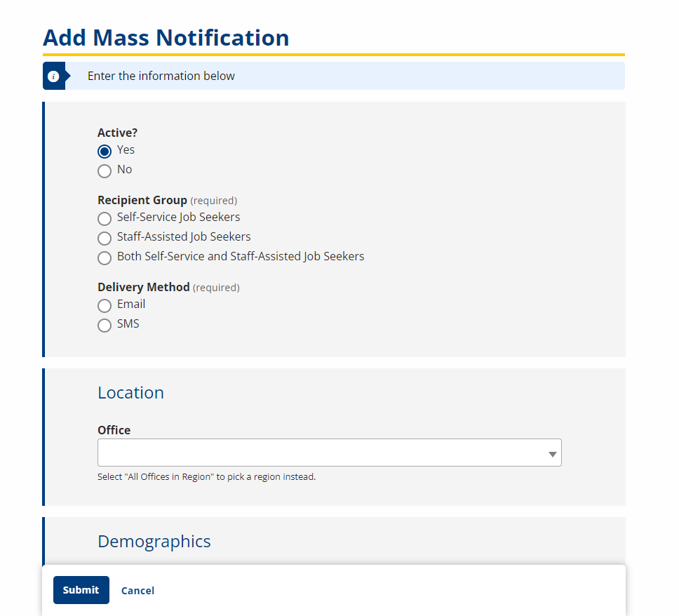Click the Submit button

[81, 590]
